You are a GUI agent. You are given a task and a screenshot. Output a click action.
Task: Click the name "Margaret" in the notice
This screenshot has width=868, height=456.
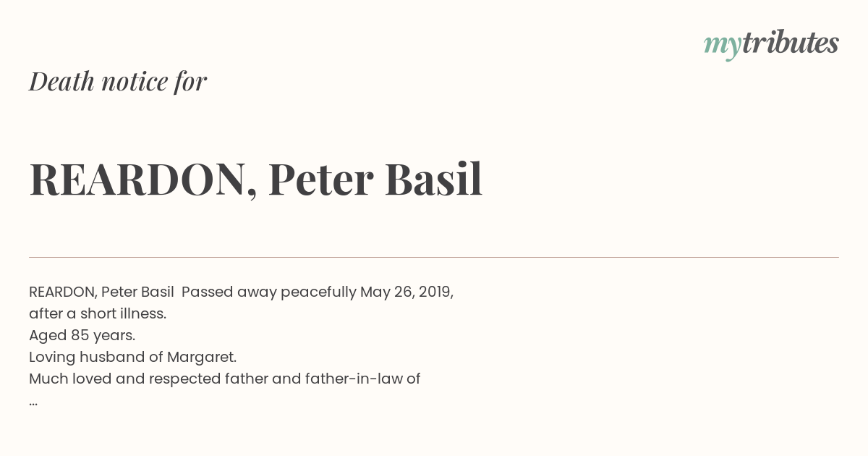200,358
